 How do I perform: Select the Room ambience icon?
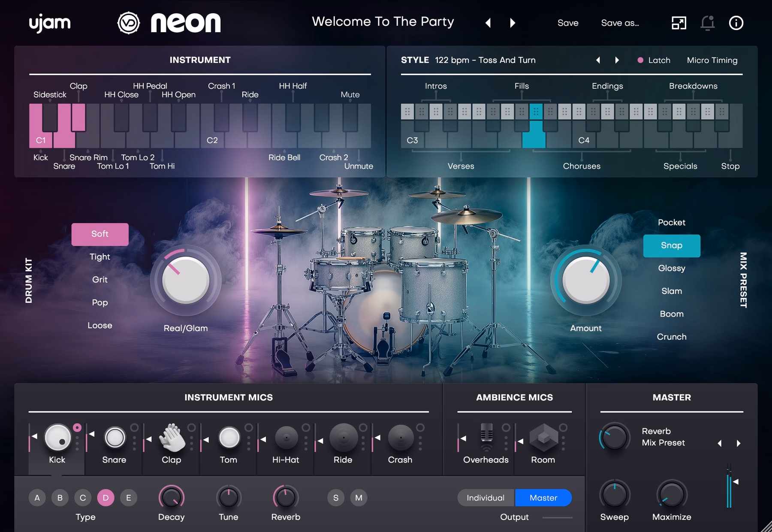[543, 438]
